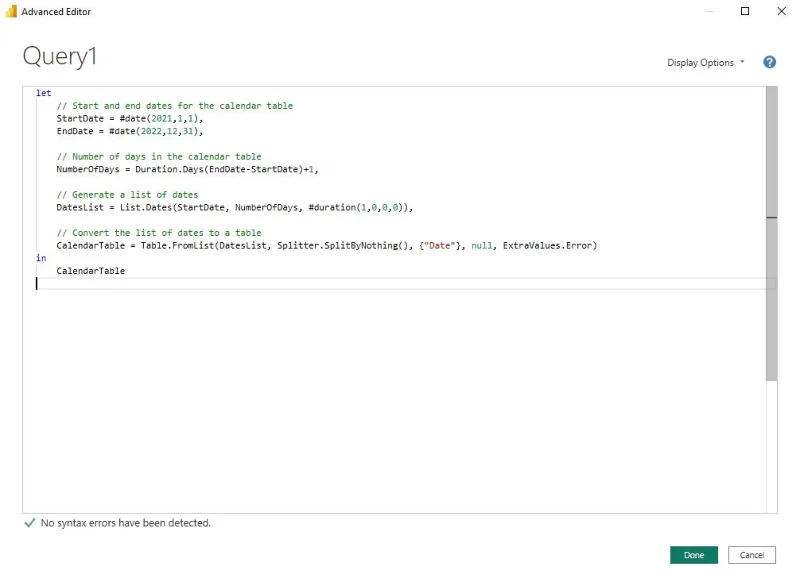The width and height of the screenshot is (800, 586).
Task: Click the vertical scrollbar thumb in editor
Action: (x=771, y=234)
